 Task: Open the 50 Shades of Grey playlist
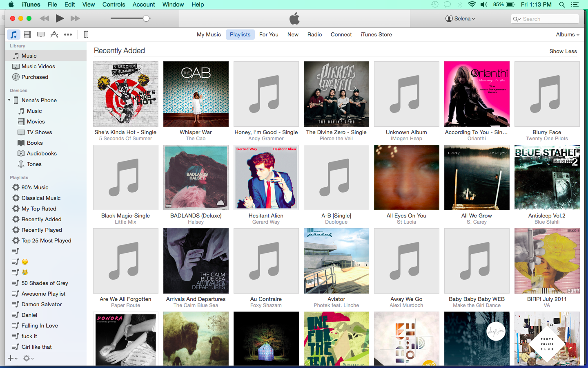[x=46, y=283]
